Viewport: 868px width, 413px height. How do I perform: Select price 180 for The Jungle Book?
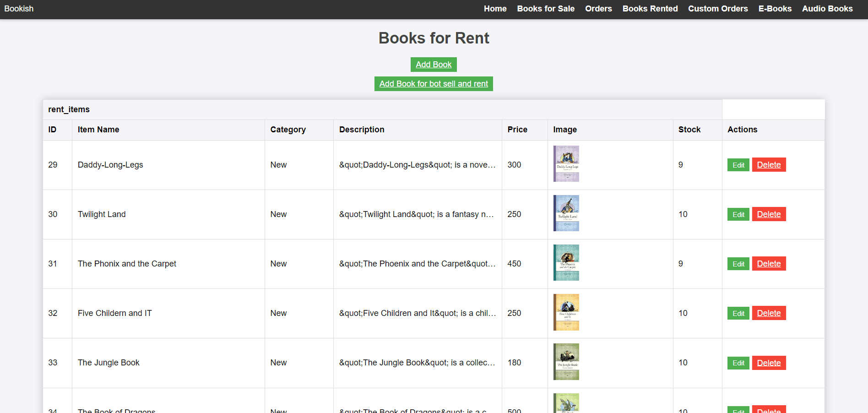pos(514,363)
